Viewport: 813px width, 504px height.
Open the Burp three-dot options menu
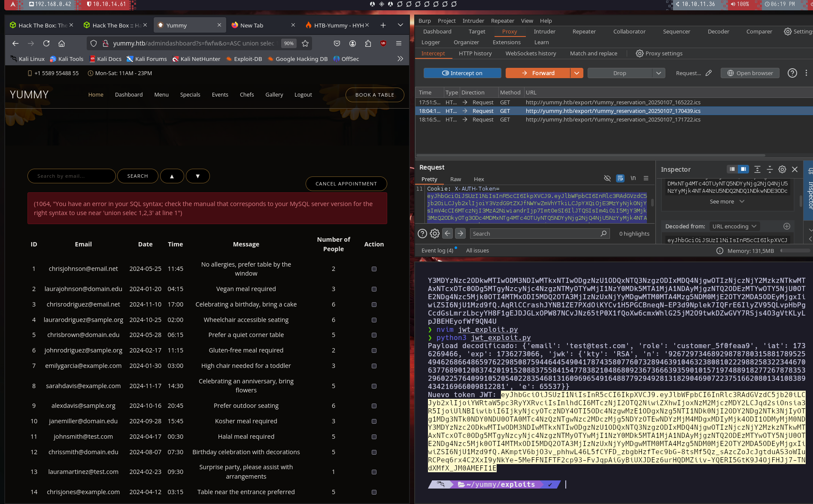[806, 73]
